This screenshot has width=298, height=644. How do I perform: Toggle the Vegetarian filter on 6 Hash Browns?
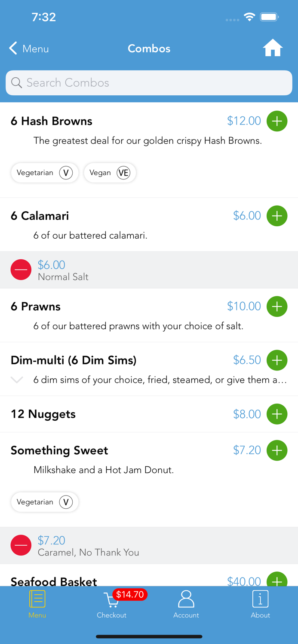point(44,173)
